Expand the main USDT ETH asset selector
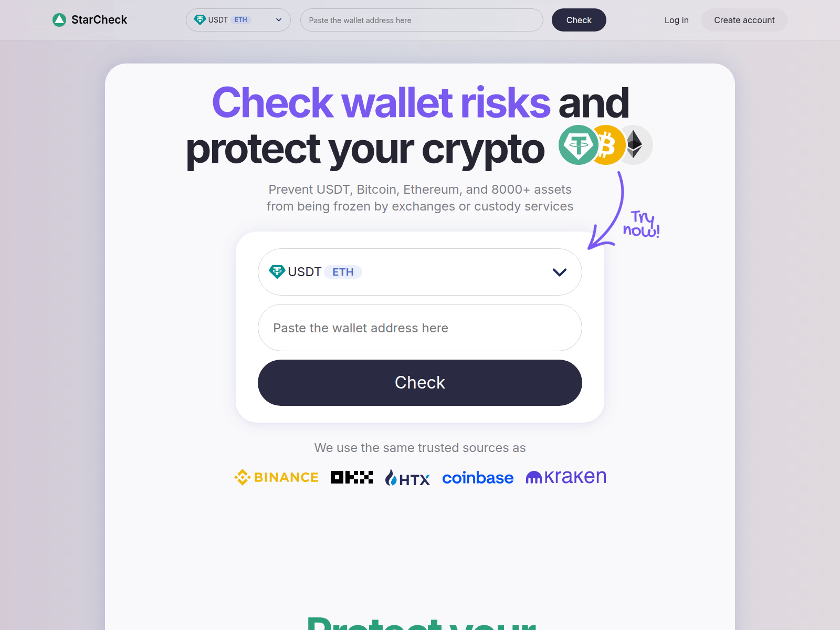 (x=420, y=272)
